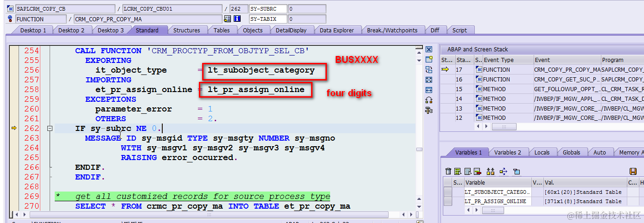This screenshot has width=644, height=223.
Task: Switch to the Auto tab
Action: tap(599, 152)
